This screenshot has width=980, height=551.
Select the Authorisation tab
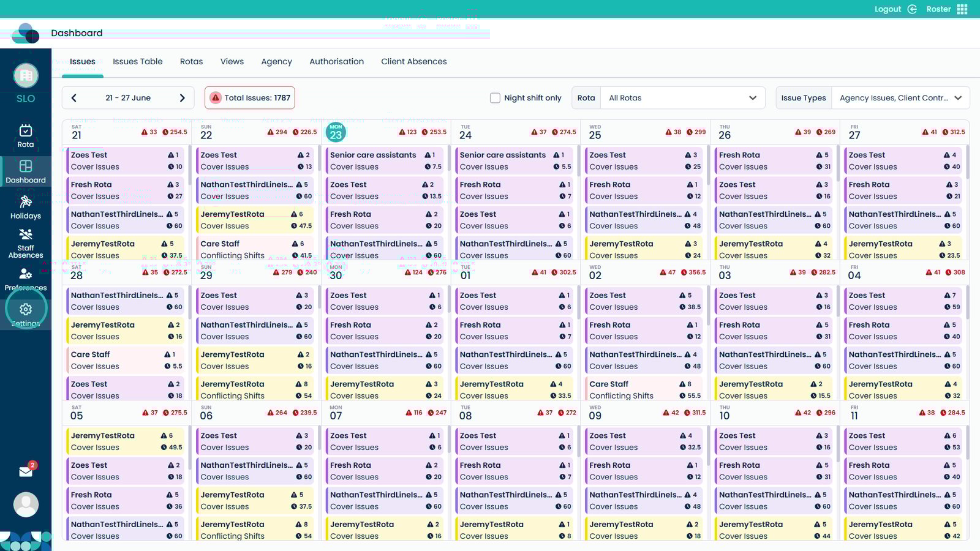click(336, 62)
